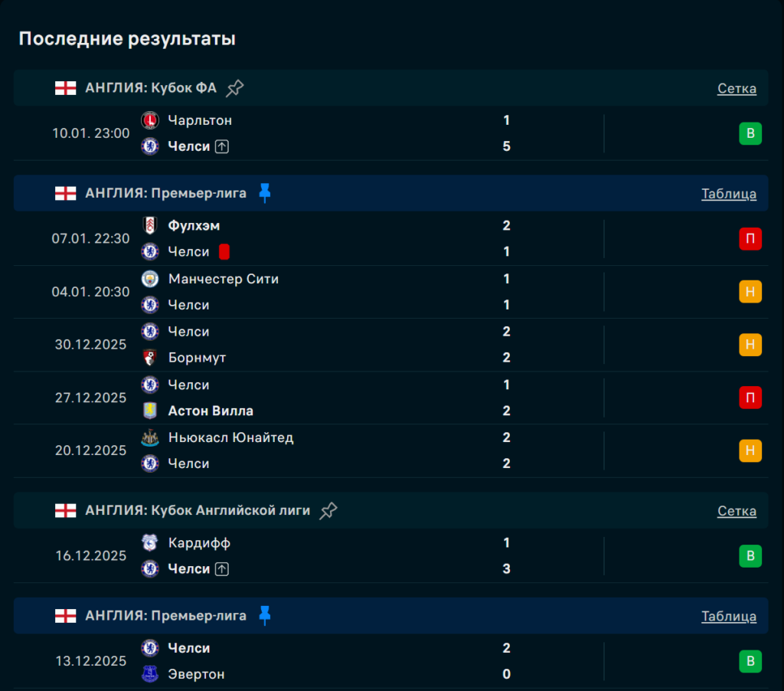Screen dimensions: 784x691
Task: Click the Астон Вилла crest
Action: [150, 411]
